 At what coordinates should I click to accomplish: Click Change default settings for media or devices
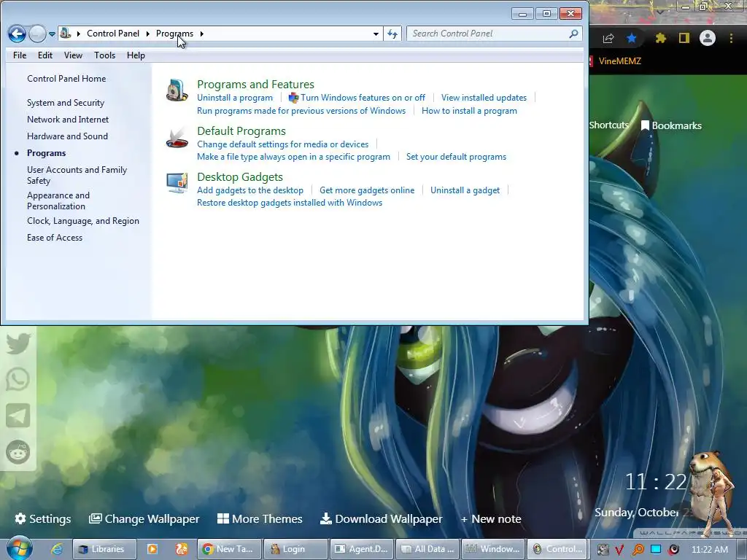282,144
